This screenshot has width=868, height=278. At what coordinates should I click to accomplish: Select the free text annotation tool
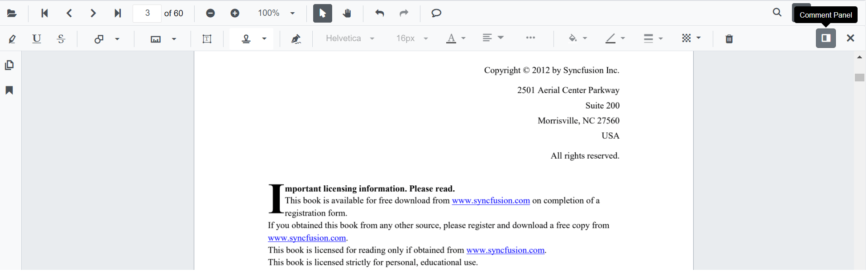point(207,39)
